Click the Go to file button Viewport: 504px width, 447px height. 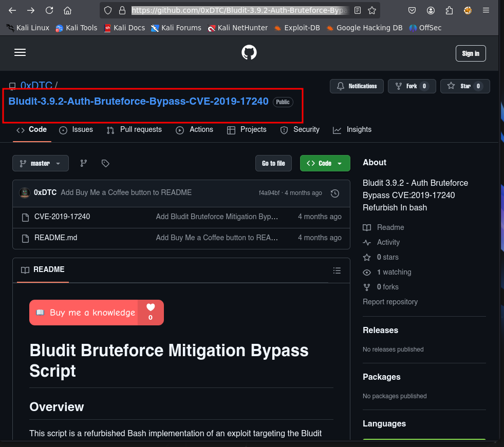click(273, 163)
